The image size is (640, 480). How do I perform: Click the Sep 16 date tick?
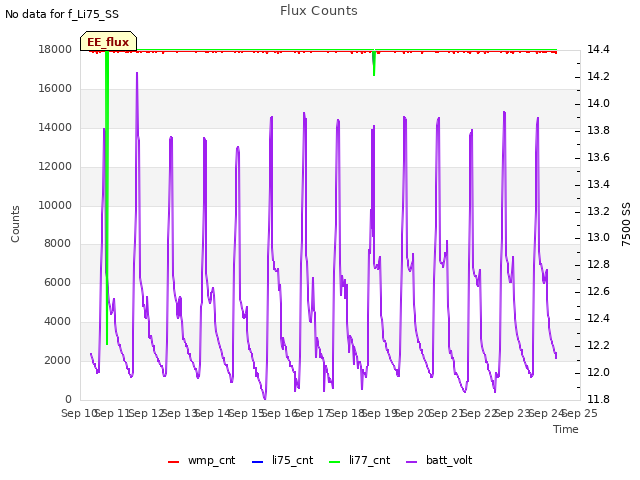click(280, 413)
